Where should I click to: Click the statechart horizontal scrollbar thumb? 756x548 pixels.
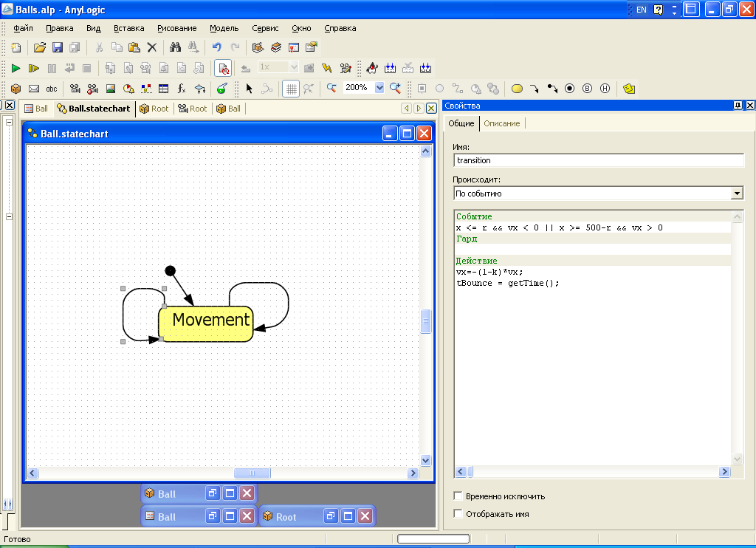click(252, 473)
